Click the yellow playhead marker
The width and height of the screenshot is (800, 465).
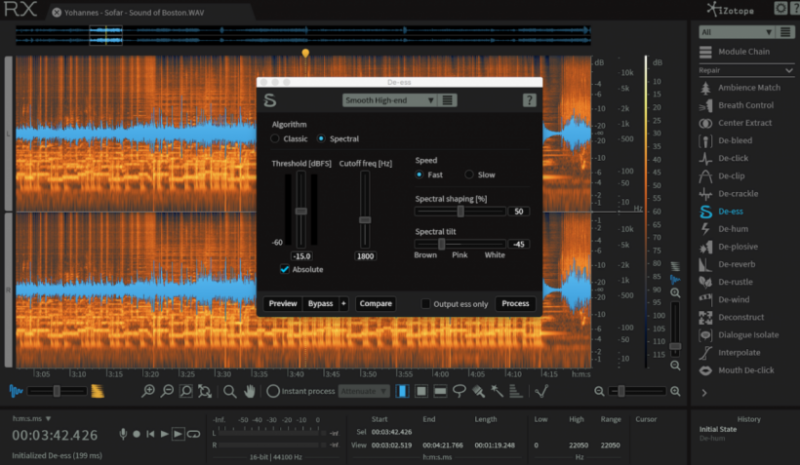pos(305,53)
